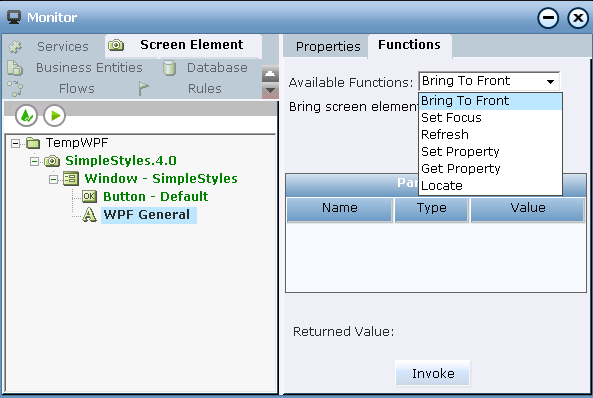
Task: Collapse the SimpleStyles.4.0 tree node
Action: tap(34, 162)
